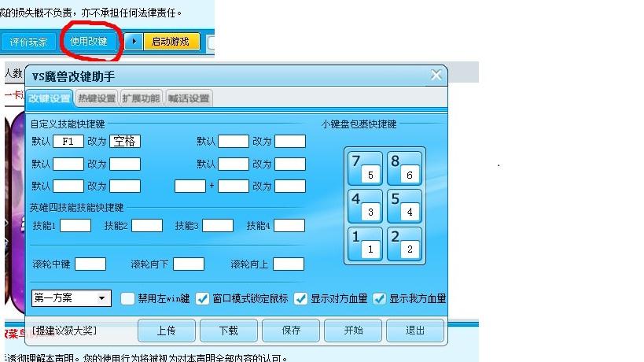Click the 技能3 hotkey field
This screenshot has width=644, height=362.
218,226
